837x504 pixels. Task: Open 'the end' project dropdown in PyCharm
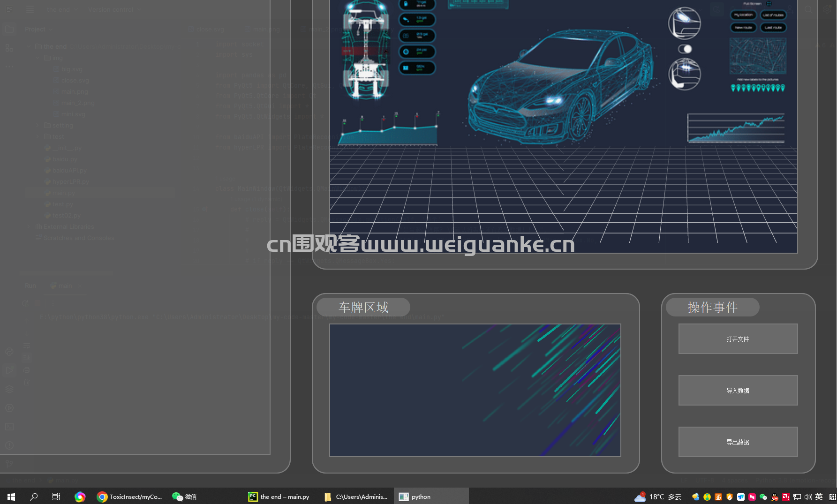[x=62, y=9]
